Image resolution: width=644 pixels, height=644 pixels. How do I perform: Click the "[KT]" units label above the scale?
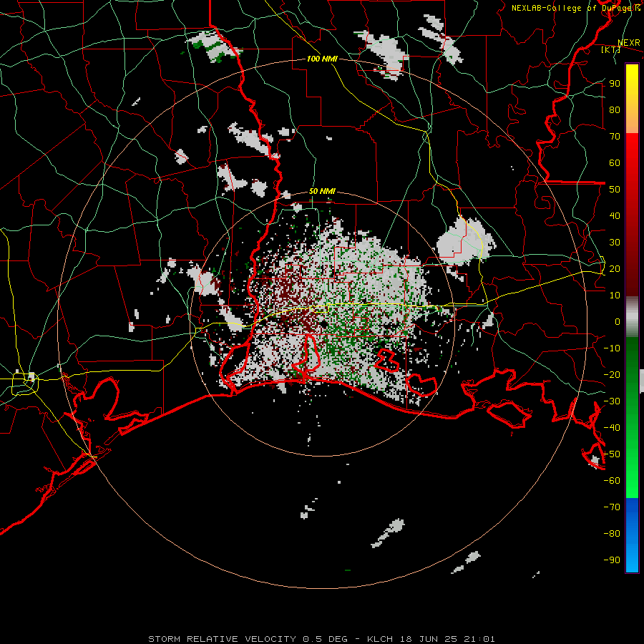610,49
